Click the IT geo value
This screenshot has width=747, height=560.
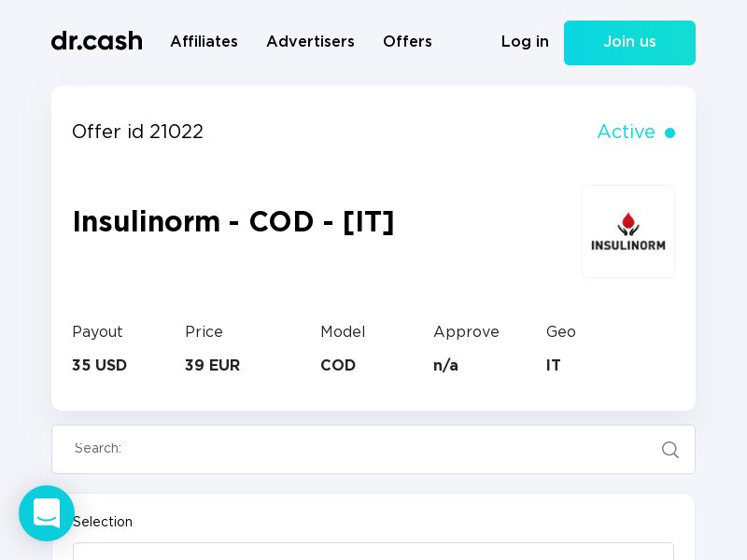(553, 365)
